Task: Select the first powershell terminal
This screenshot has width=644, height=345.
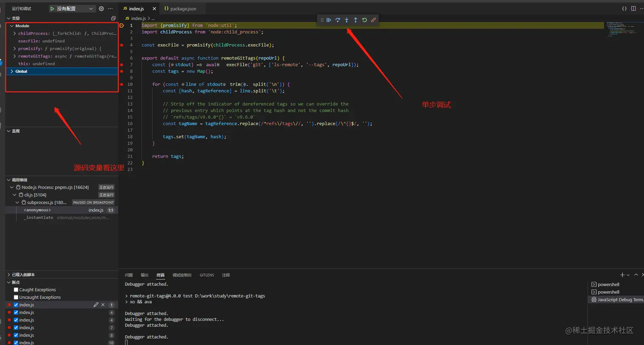Action: [617, 285]
